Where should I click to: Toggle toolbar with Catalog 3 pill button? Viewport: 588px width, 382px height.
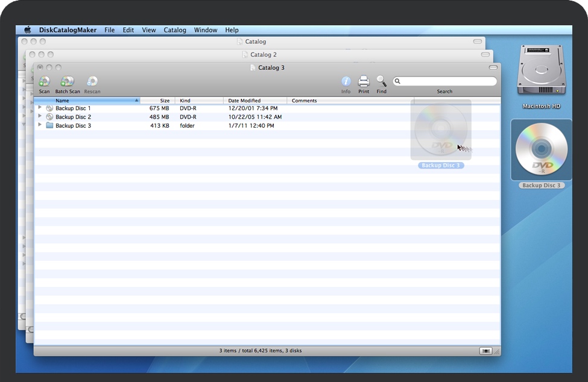pyautogui.click(x=493, y=67)
